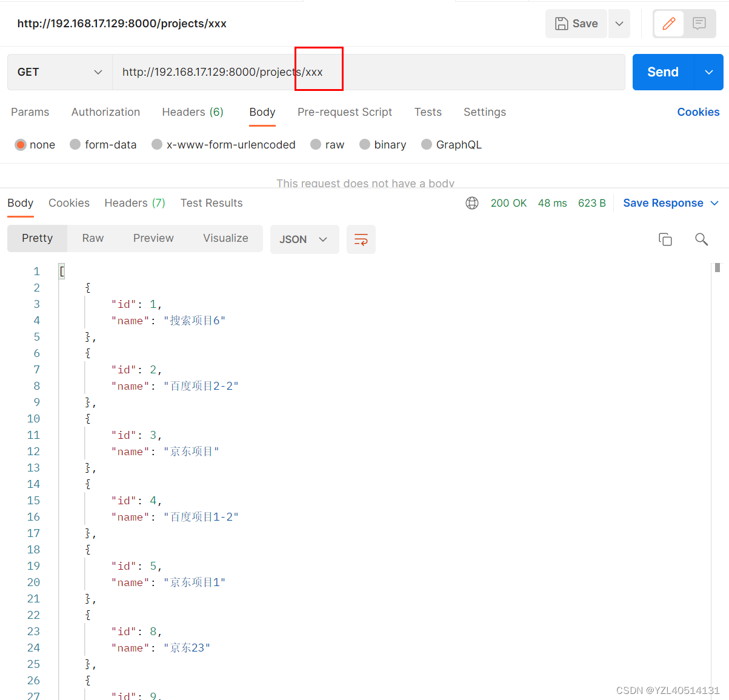Screen dimensions: 729x700
Task: Open the Cookies link
Action: [698, 112]
